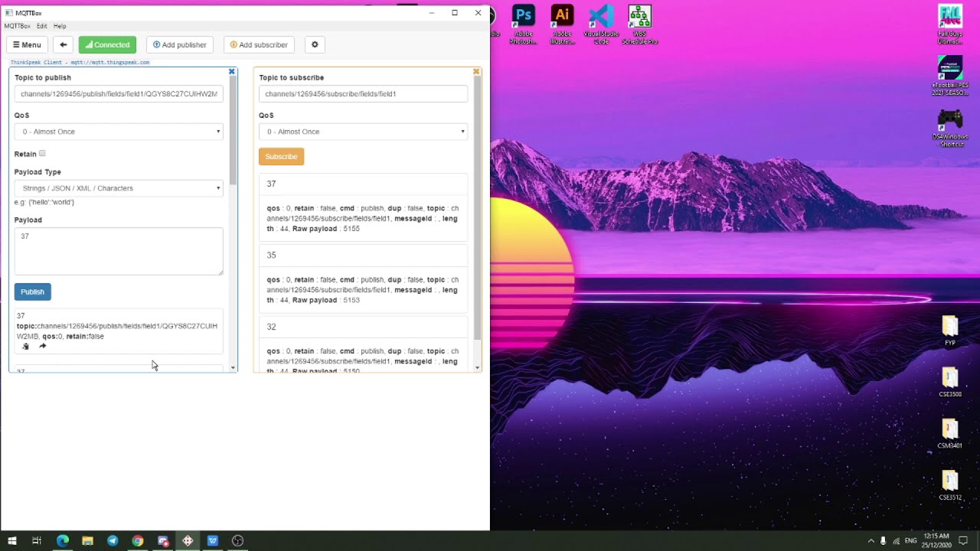Launch Visual Studio Code from desktop
980x551 pixels.
(x=601, y=24)
